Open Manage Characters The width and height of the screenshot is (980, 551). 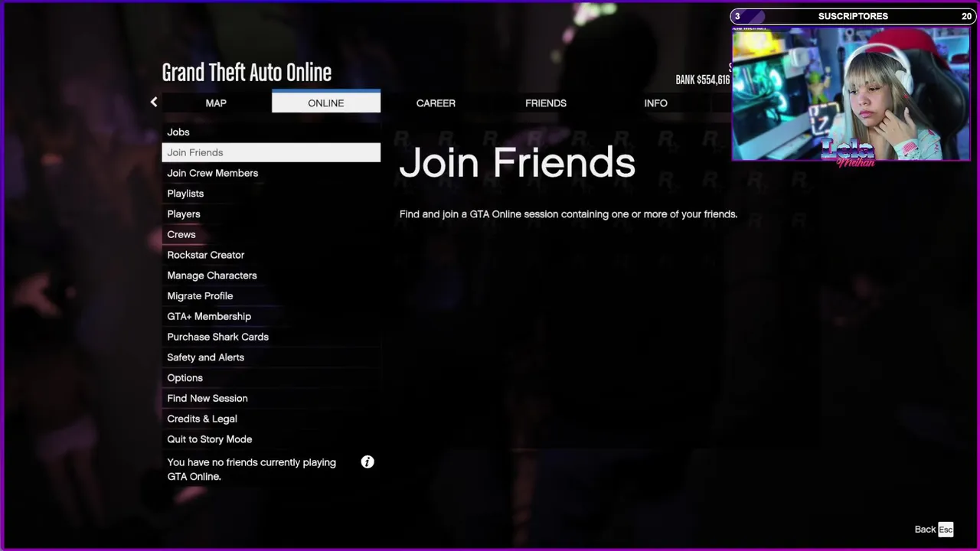[271, 275]
